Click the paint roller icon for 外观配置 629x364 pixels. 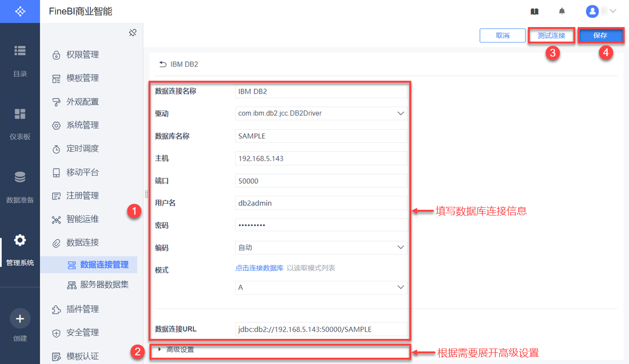(56, 102)
